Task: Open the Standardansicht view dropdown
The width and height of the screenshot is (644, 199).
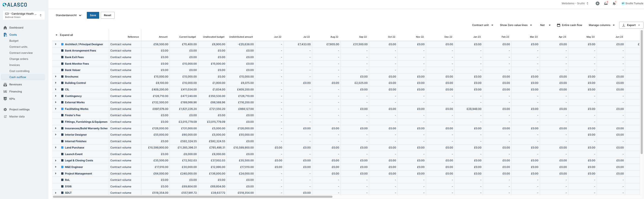Action: click(x=69, y=15)
